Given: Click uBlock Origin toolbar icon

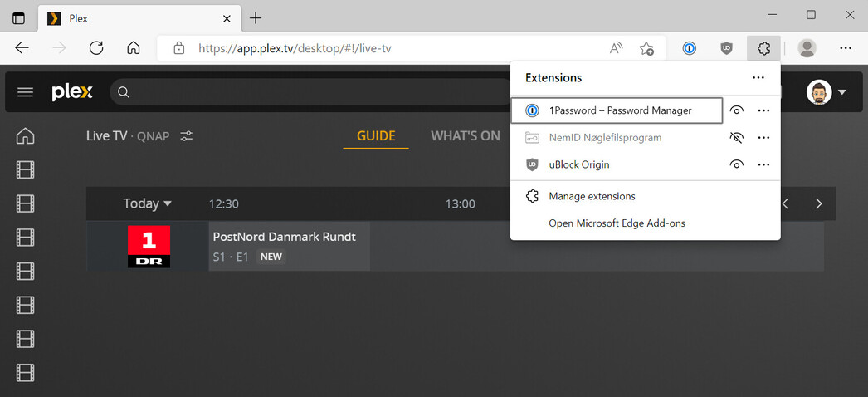Looking at the screenshot, I should pos(726,48).
